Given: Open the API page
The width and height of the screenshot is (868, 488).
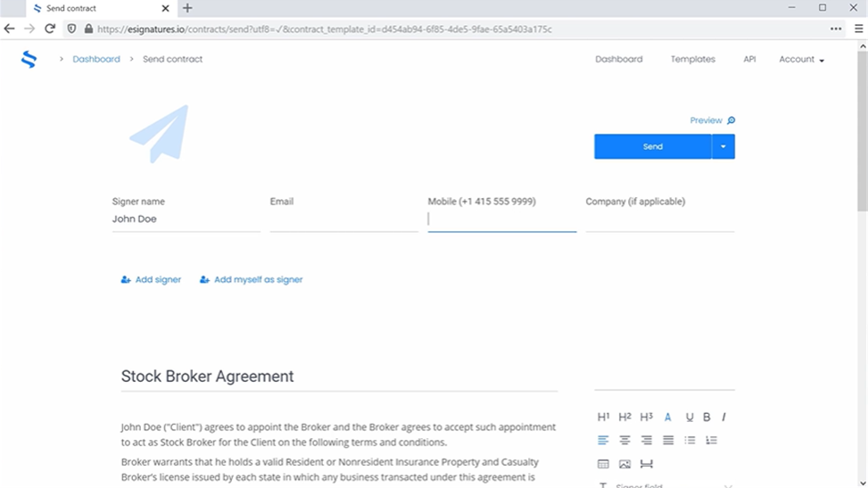Looking at the screenshot, I should 749,59.
